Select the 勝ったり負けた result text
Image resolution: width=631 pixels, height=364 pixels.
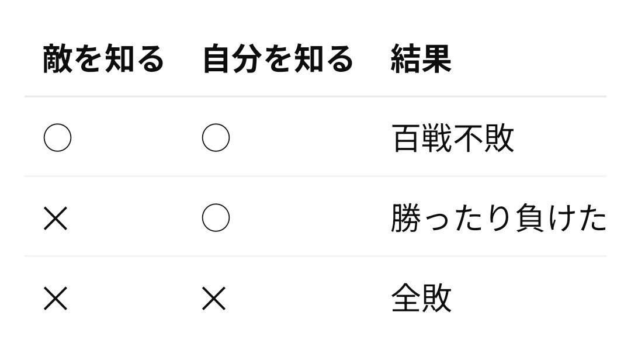click(498, 219)
